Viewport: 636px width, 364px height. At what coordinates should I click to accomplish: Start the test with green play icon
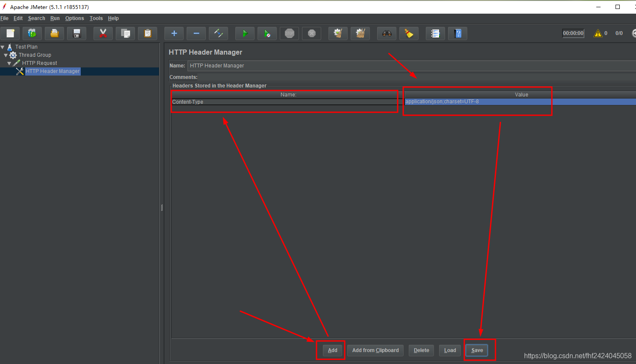pyautogui.click(x=245, y=33)
